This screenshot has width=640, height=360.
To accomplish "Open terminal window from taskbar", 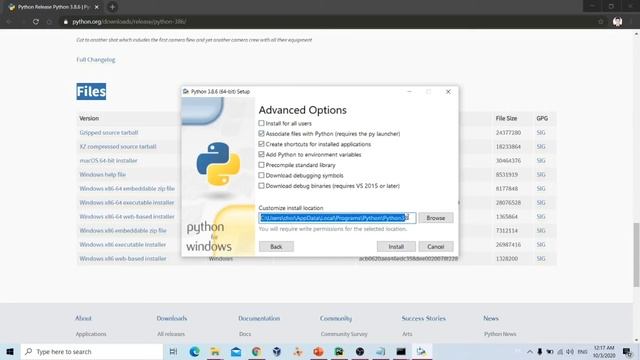I will pyautogui.click(x=401, y=351).
